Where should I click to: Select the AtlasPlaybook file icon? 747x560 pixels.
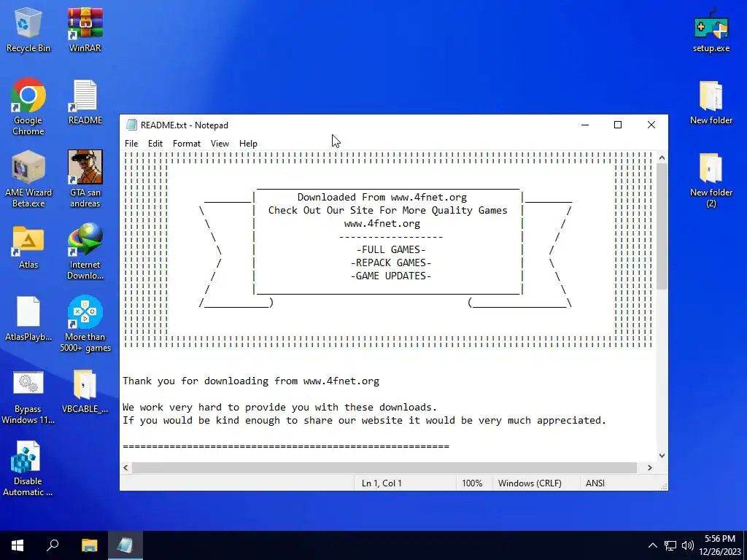[28, 319]
